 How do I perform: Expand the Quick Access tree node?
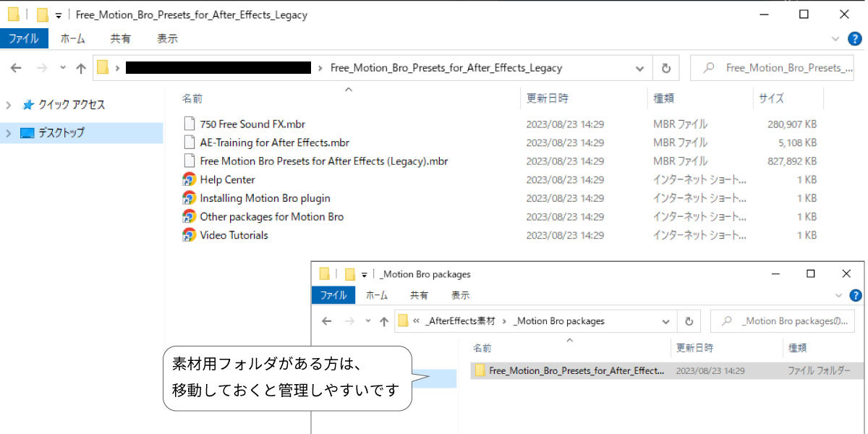[9, 105]
